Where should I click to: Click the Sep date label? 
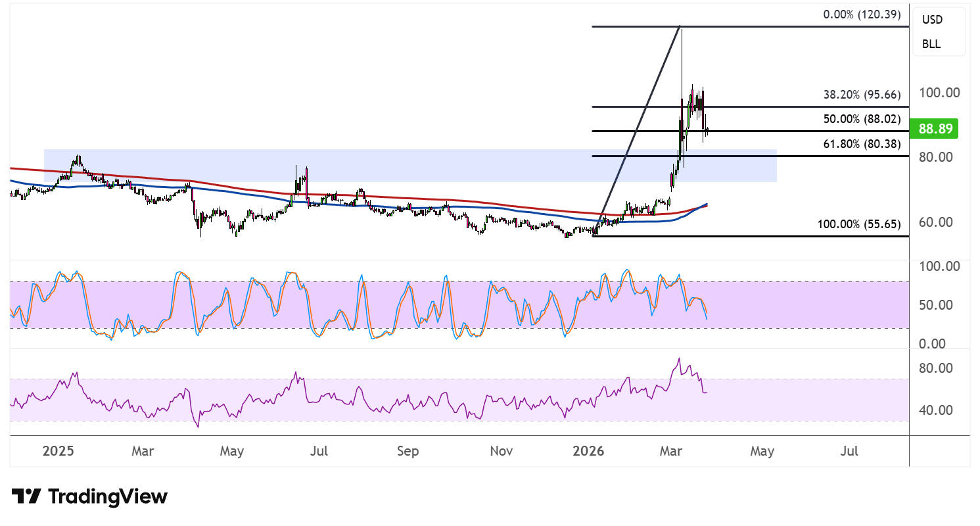408,452
